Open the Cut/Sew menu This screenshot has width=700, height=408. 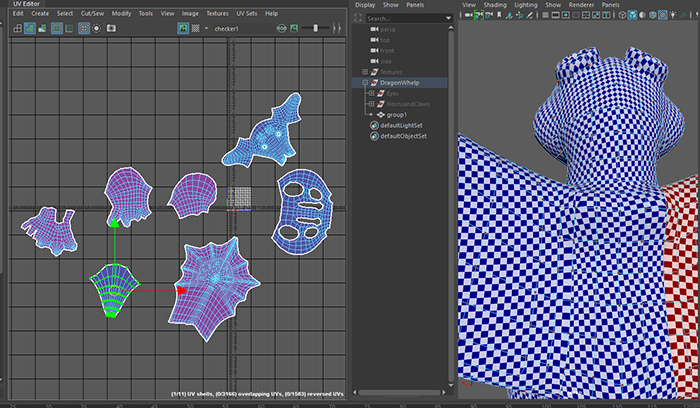93,13
